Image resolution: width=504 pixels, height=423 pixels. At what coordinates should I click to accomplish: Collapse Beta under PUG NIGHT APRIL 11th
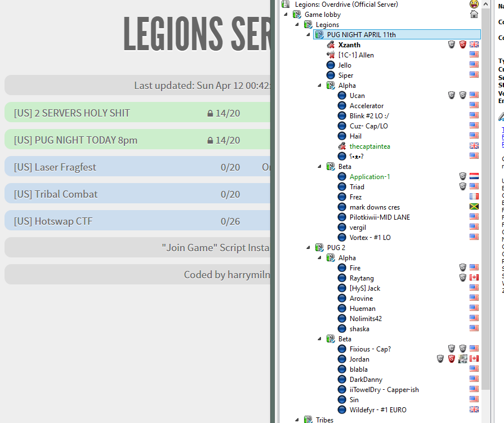[319, 167]
